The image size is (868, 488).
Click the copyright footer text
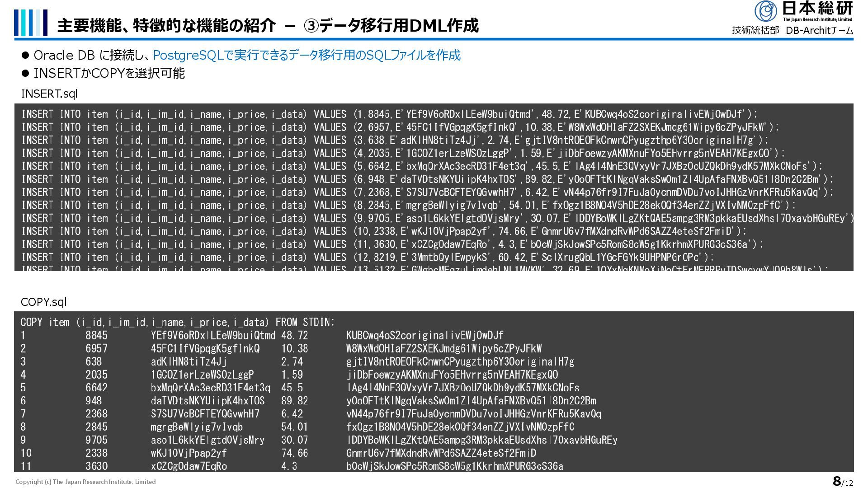coord(85,482)
